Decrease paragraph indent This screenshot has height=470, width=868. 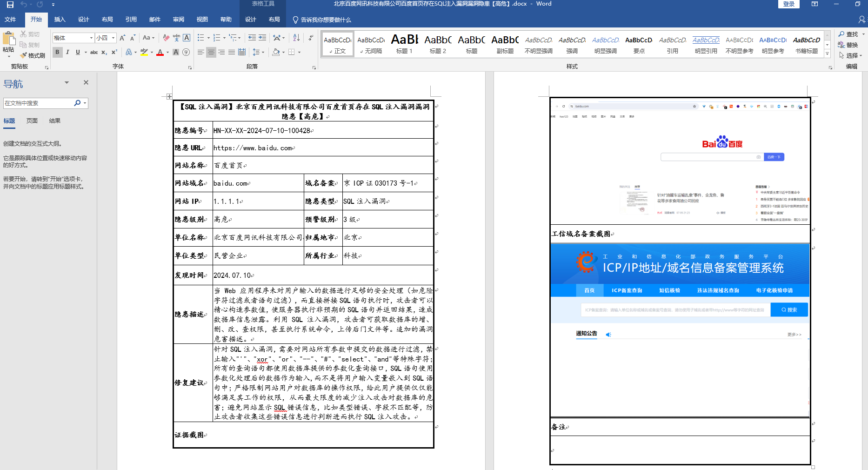252,38
